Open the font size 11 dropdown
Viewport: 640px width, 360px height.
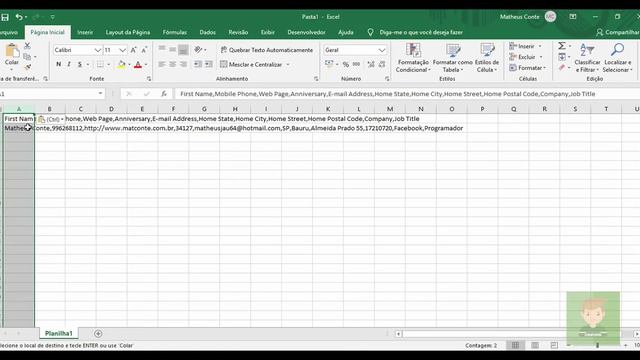[122, 50]
